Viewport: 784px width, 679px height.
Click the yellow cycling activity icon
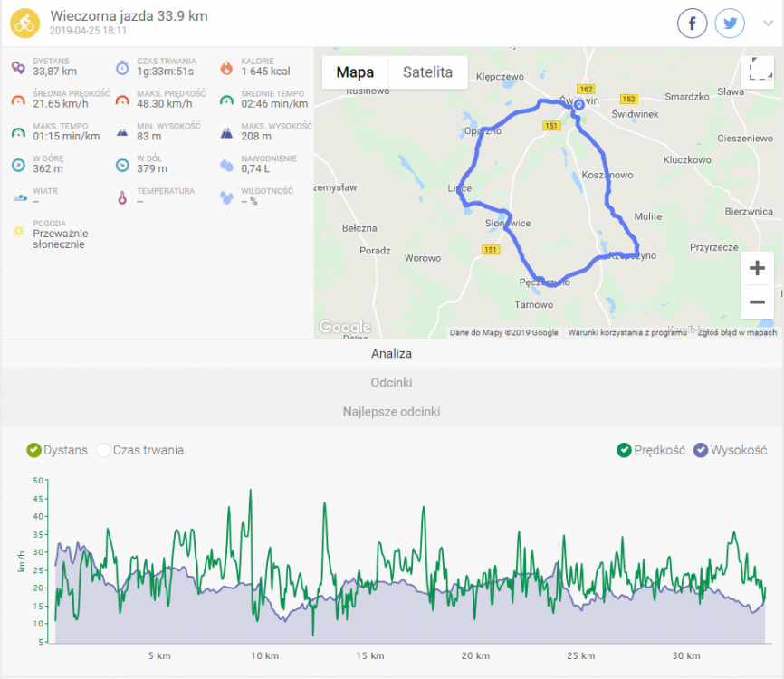[24, 24]
